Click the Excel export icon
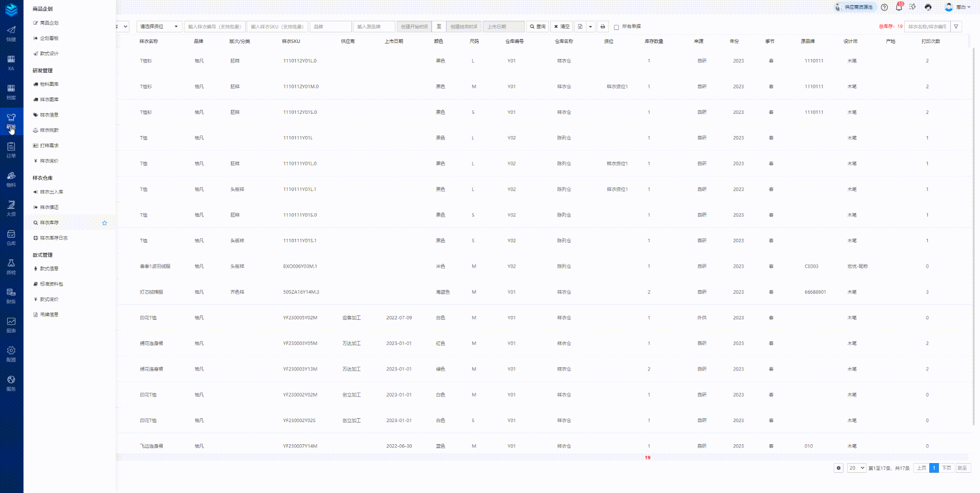 pyautogui.click(x=580, y=27)
